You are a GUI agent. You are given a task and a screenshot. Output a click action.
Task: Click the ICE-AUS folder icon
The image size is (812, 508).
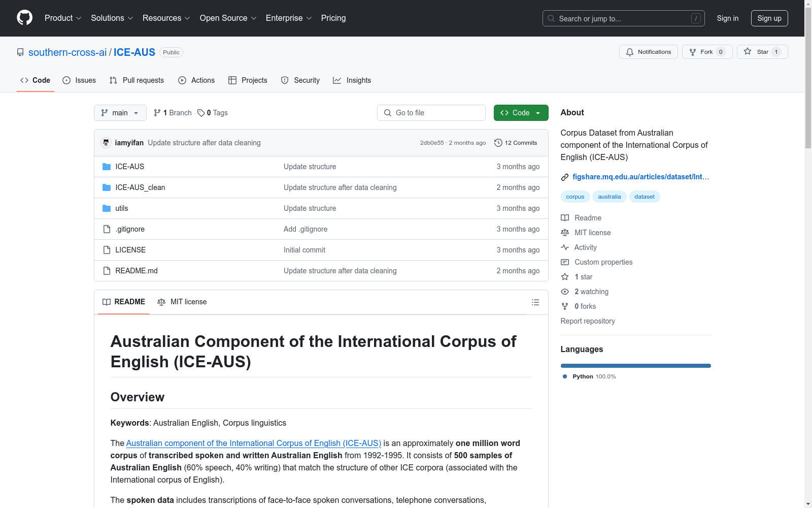coord(107,167)
